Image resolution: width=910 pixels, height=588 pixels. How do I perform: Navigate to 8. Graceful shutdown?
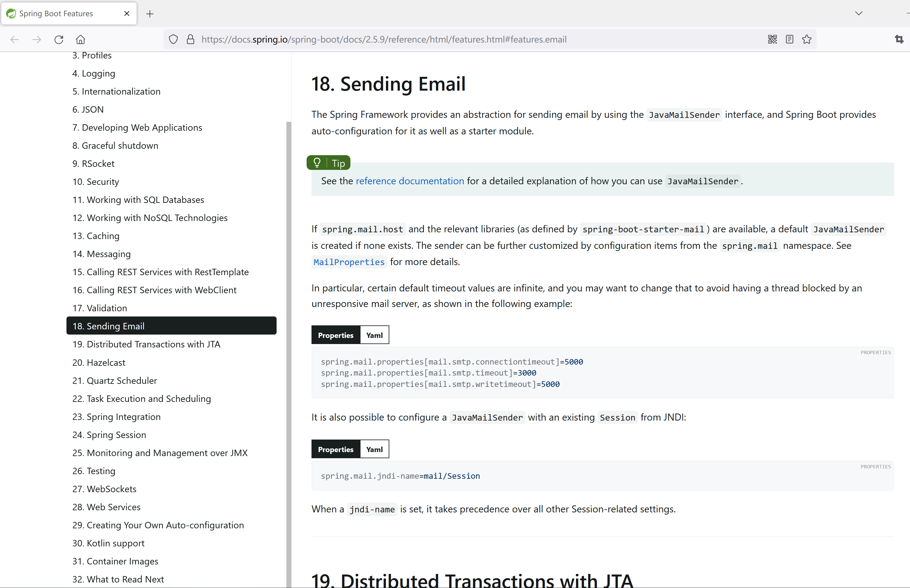(x=115, y=145)
